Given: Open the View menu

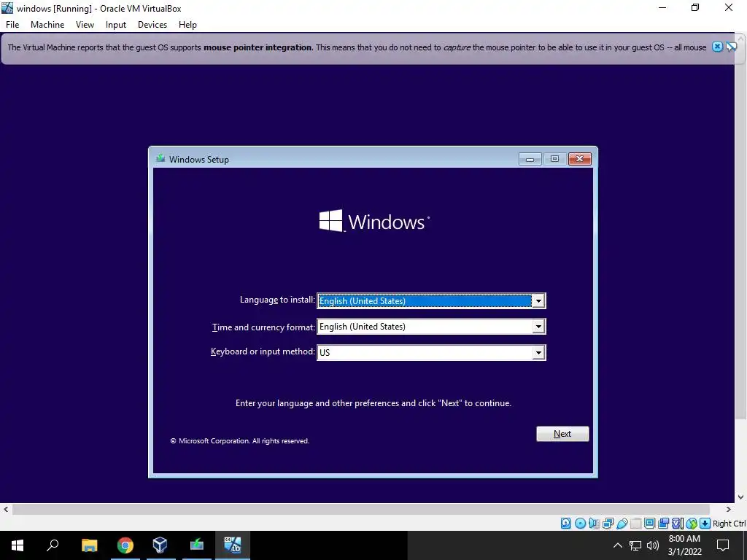Looking at the screenshot, I should pyautogui.click(x=85, y=25).
